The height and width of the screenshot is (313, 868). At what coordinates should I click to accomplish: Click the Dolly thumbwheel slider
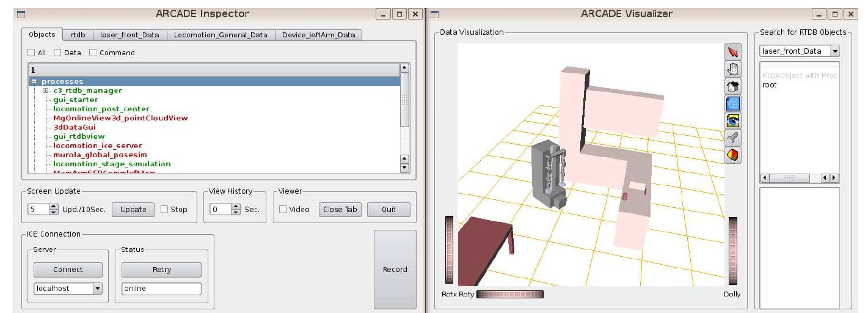[x=733, y=250]
